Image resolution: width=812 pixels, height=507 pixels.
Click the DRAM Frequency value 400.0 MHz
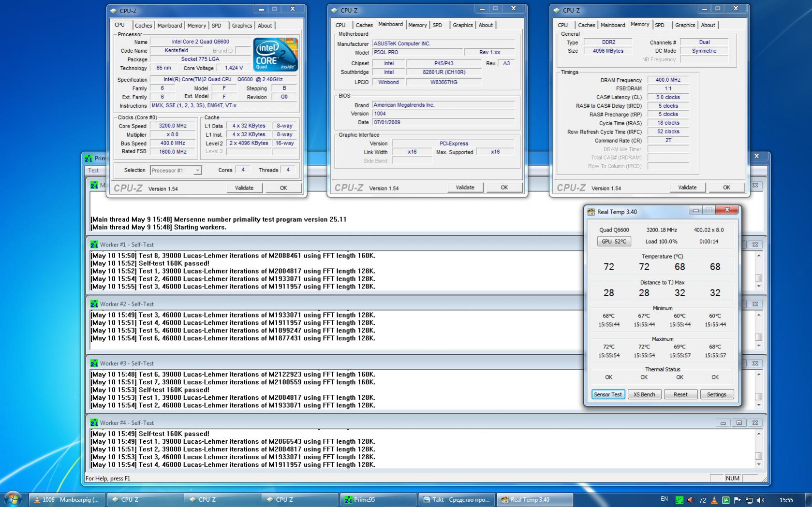tap(668, 80)
